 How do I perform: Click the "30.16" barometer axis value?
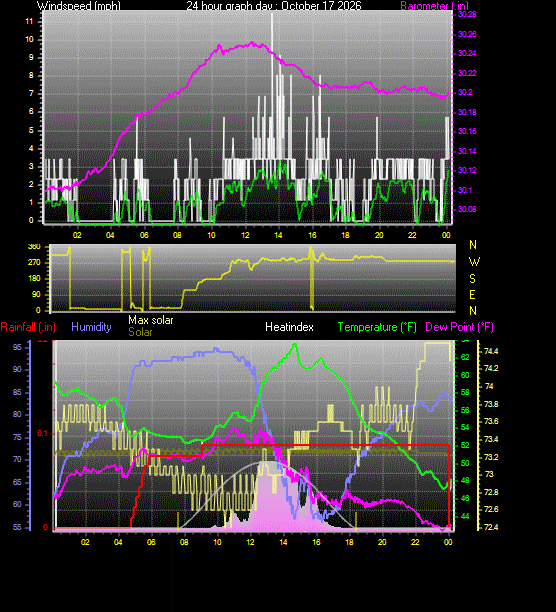[x=467, y=132]
